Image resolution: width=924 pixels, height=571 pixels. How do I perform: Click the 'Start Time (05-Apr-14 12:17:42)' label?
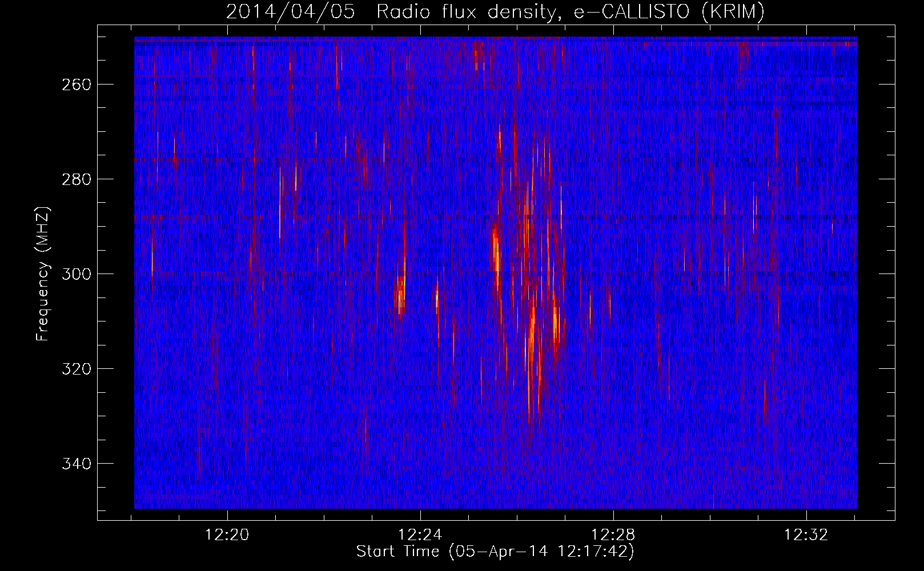[495, 552]
